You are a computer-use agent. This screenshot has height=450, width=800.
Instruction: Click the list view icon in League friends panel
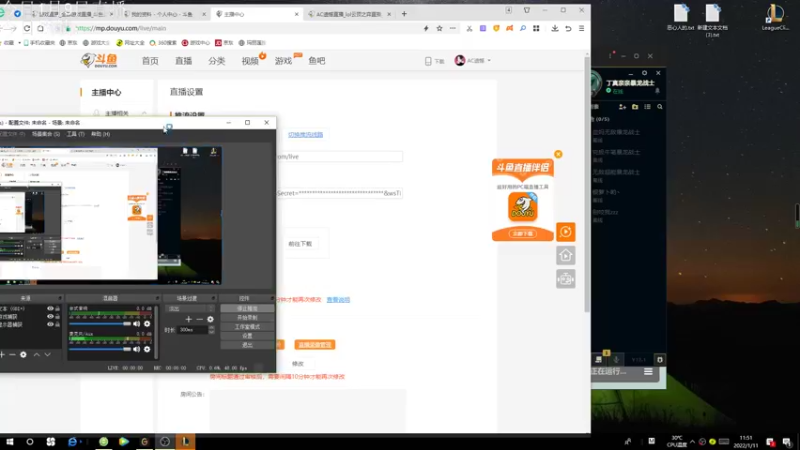point(647,107)
